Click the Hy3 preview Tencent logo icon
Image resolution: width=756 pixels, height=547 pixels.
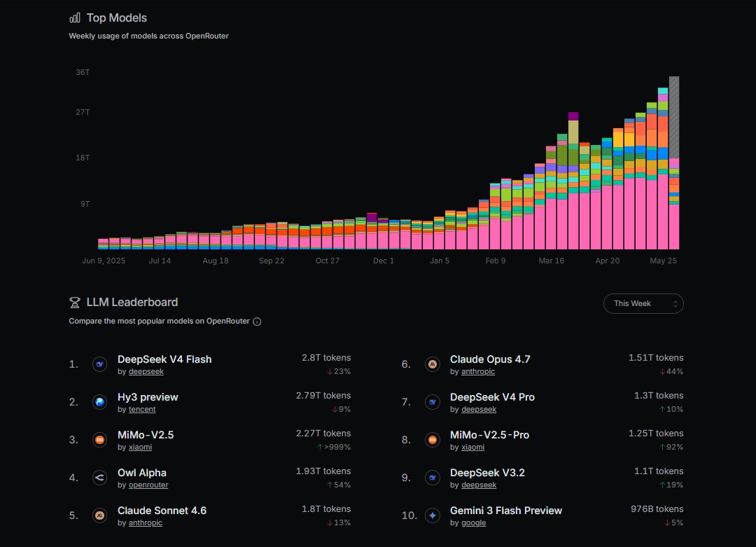100,402
